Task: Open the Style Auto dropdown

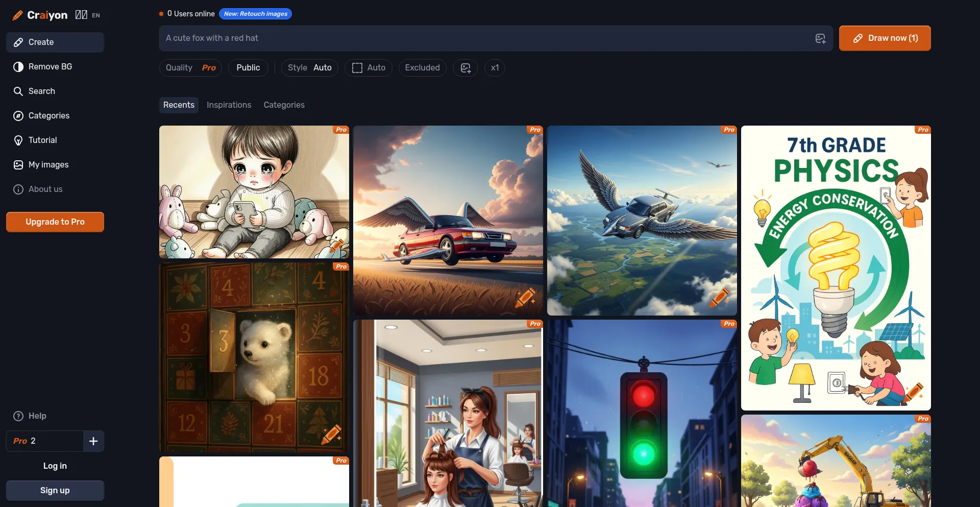Action: [309, 68]
